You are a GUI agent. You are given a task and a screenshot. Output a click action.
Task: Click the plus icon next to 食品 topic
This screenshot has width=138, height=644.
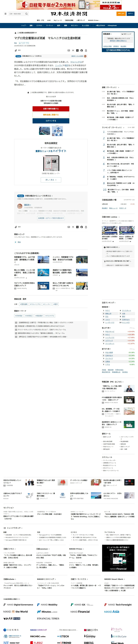pos(15,242)
